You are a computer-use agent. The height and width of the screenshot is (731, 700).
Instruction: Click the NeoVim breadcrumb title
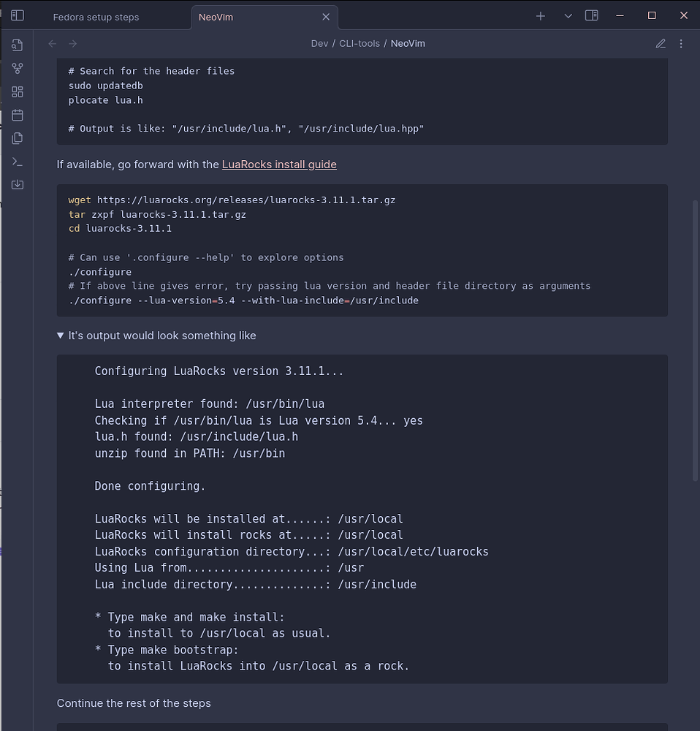coord(408,43)
